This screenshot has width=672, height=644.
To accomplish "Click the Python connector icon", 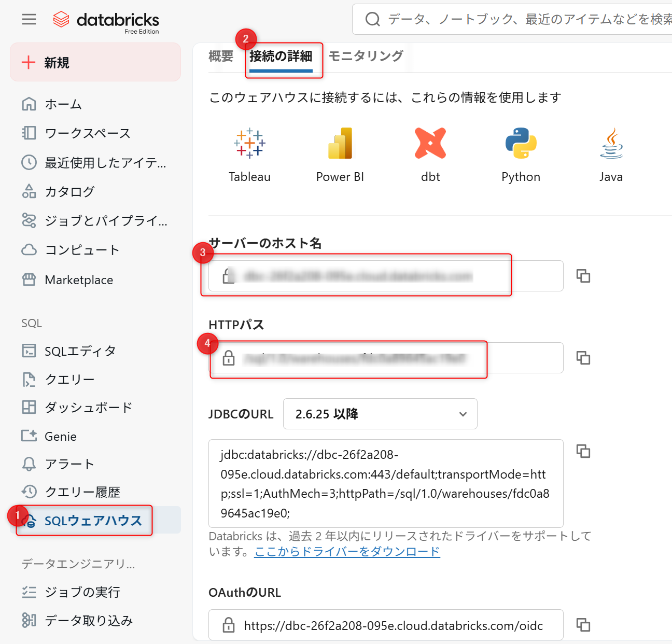I will point(521,143).
